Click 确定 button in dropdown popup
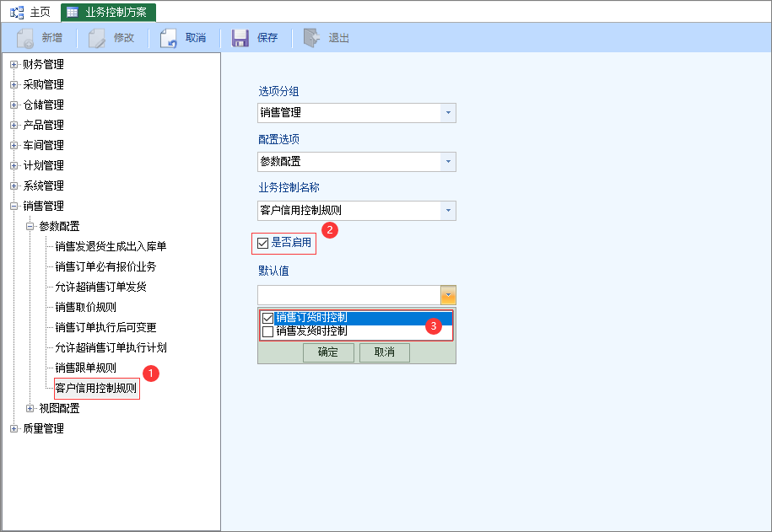 coord(328,352)
